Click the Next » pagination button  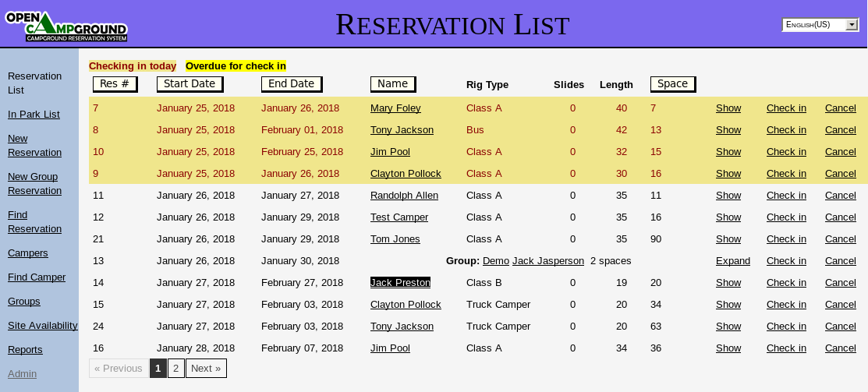point(206,369)
